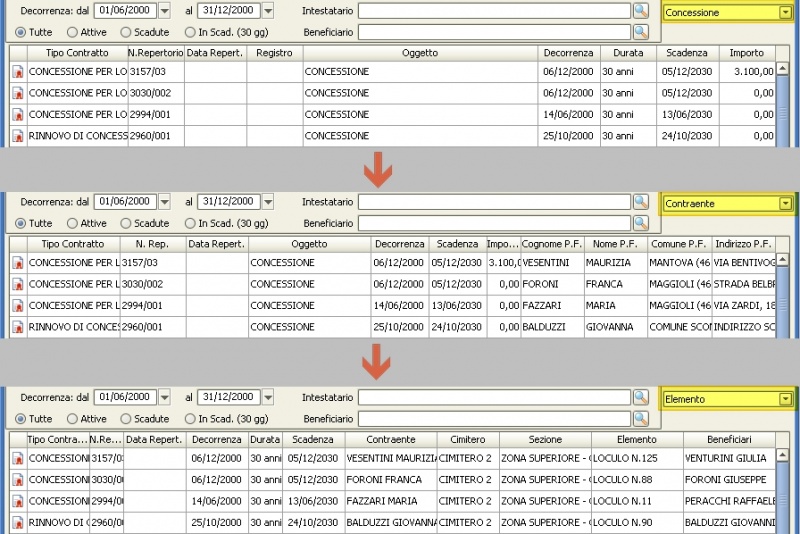The width and height of the screenshot is (800, 534).
Task: Open document icon for RINNOVO row in top table
Action: [17, 136]
